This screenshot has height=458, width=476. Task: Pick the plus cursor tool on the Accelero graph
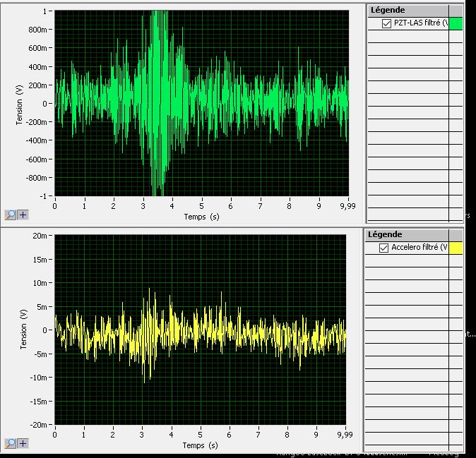pyautogui.click(x=23, y=443)
